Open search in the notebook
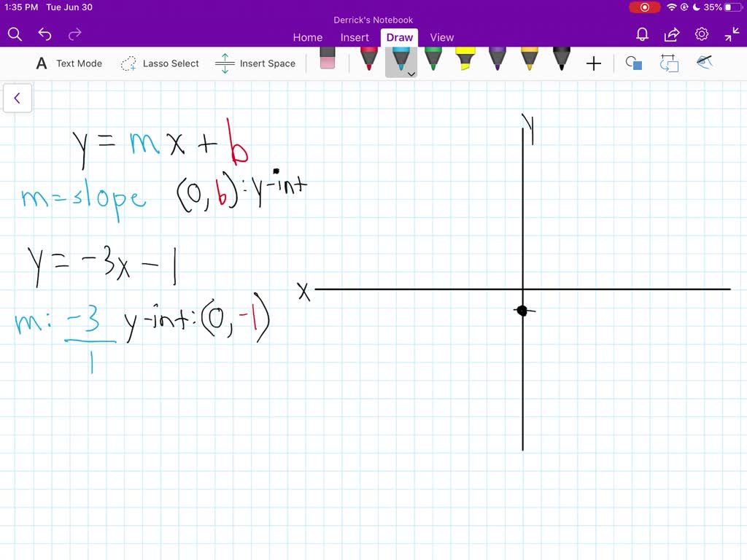747x560 pixels. coord(15,34)
